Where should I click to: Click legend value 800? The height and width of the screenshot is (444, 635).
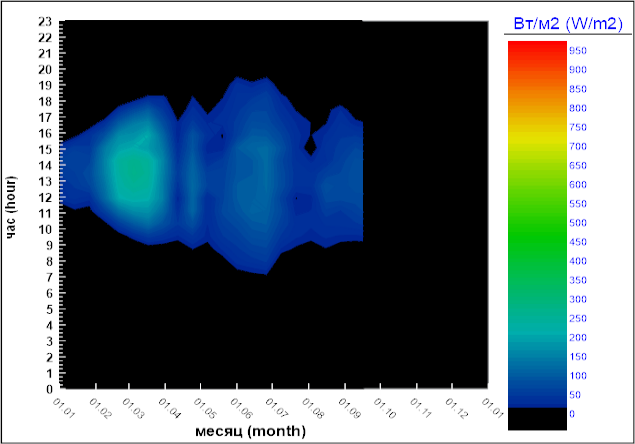(x=578, y=108)
